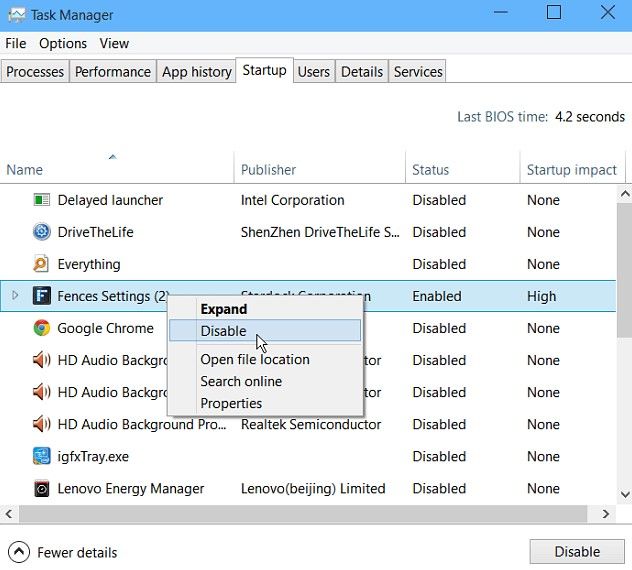
Task: Expand the Fences Settings group arrow
Action: (x=15, y=295)
